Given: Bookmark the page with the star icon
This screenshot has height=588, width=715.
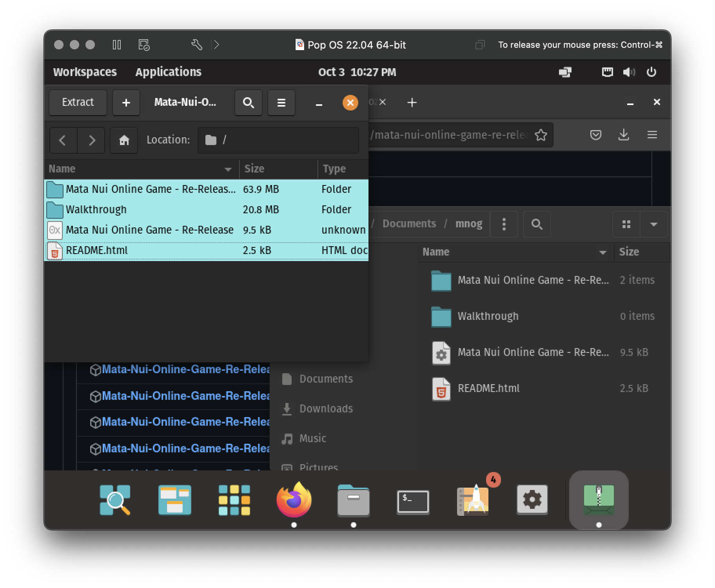Looking at the screenshot, I should [x=541, y=135].
